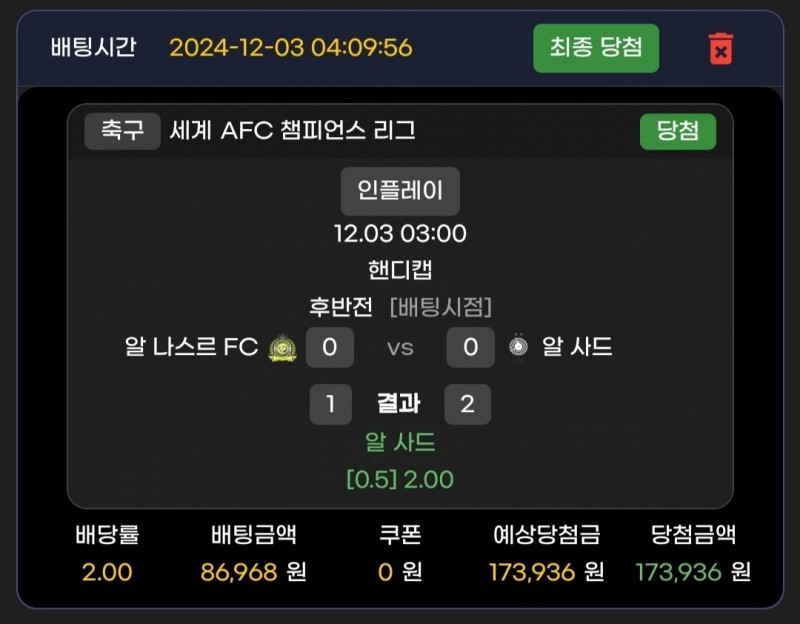Image resolution: width=800 pixels, height=624 pixels.
Task: Click the home result score 1
Action: pyautogui.click(x=330, y=404)
